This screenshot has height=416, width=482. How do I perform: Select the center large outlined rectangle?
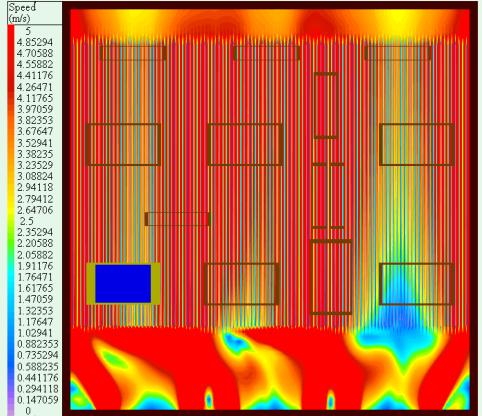pos(245,144)
